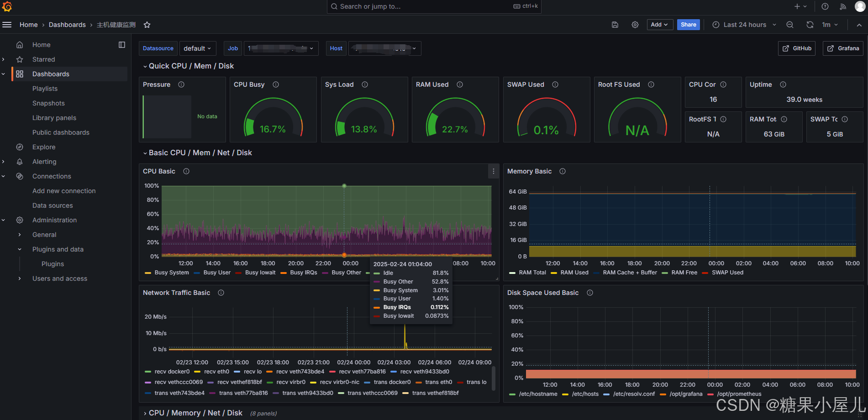This screenshot has height=420, width=868.
Task: Refresh the dashboard using the refresh icon
Action: tap(810, 25)
